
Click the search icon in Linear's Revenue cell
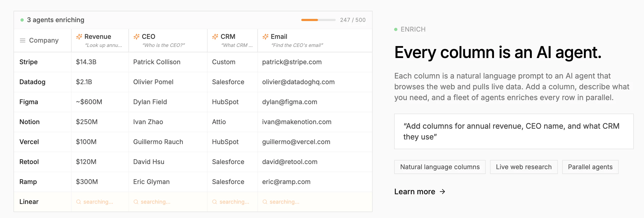pos(79,202)
